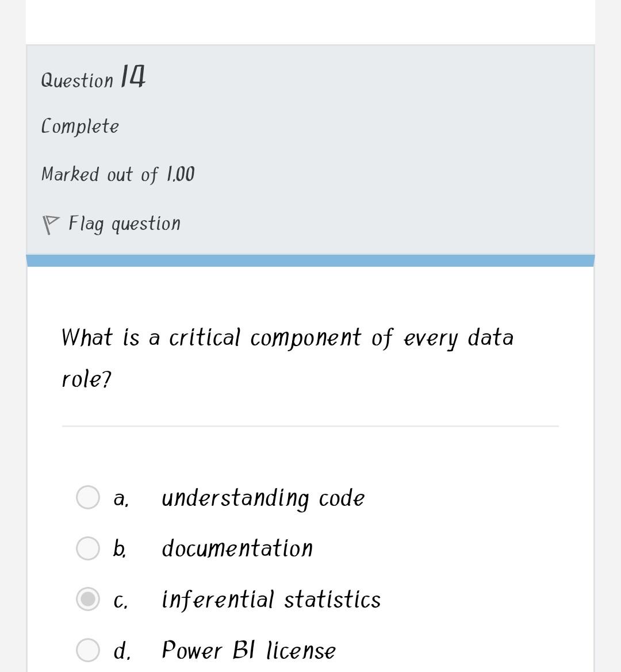Choose the answer 'Power BI license'

pos(248,650)
